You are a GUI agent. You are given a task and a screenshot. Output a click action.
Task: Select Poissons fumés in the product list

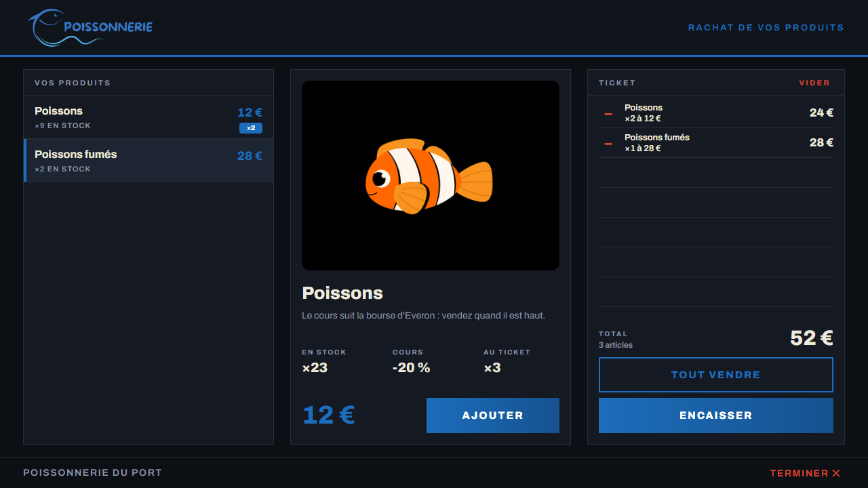tap(149, 161)
